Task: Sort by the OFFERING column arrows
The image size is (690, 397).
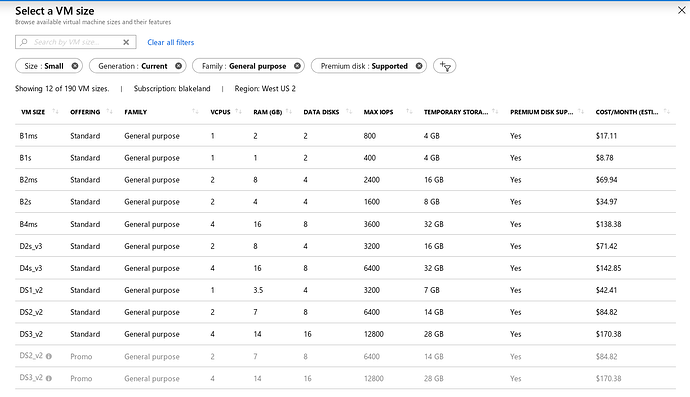Action: coord(110,111)
